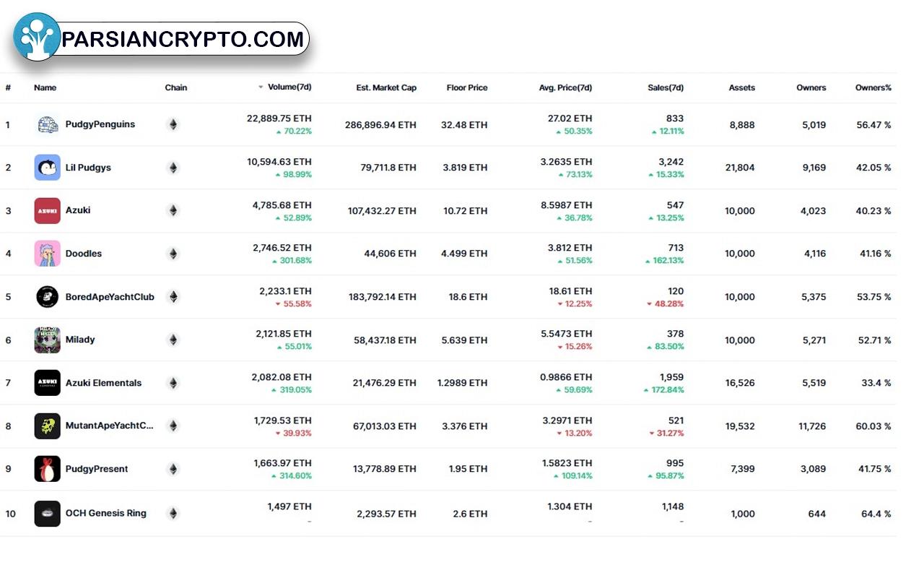The height and width of the screenshot is (578, 924).
Task: Open the PudgyPenguins collection icon
Action: [48, 124]
